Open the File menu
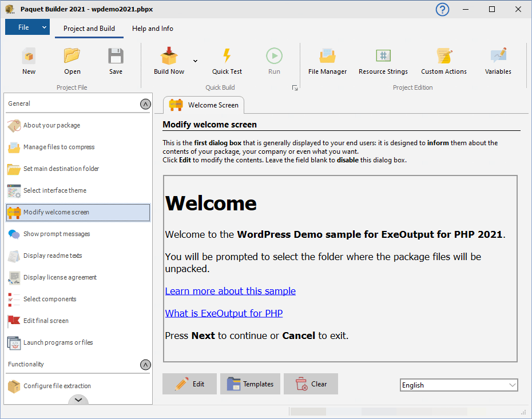The image size is (532, 419). click(27, 27)
